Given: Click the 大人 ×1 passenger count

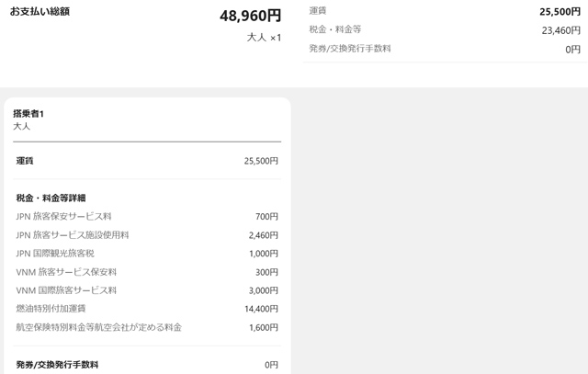Looking at the screenshot, I should pos(264,38).
